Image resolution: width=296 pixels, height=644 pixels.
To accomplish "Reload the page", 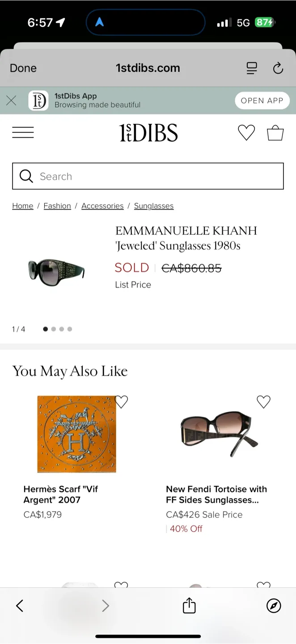I will pyautogui.click(x=278, y=68).
